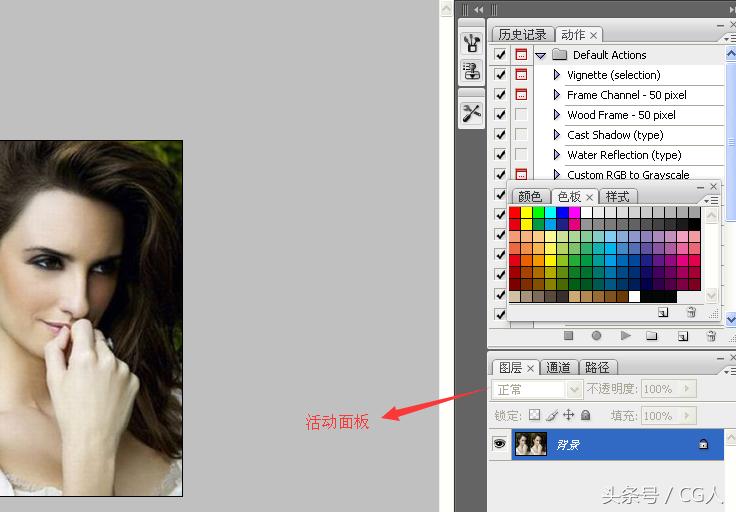Viewport: 736px width, 512px height.
Task: Select the 色板 tab
Action: (x=569, y=197)
